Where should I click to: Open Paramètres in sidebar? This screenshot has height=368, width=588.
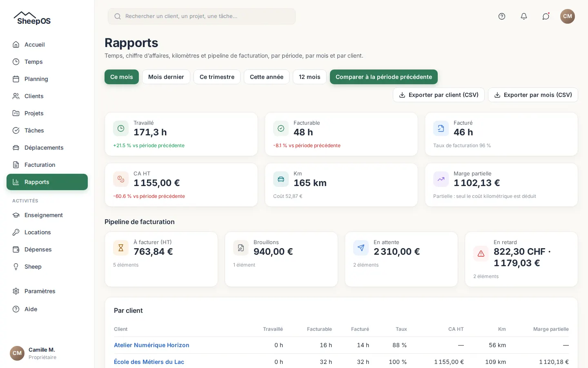pyautogui.click(x=47, y=291)
